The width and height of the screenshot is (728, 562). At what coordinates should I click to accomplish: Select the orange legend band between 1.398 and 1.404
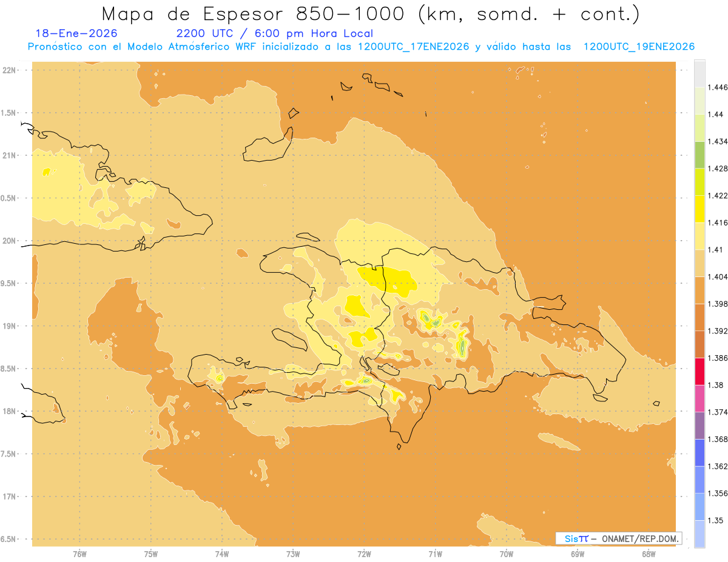pyautogui.click(x=699, y=290)
